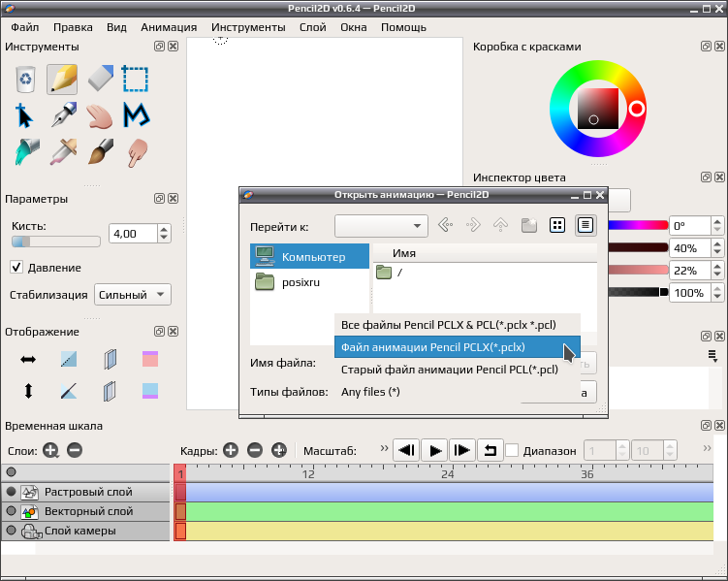Open the Файл menu
728x581 pixels.
click(24, 27)
